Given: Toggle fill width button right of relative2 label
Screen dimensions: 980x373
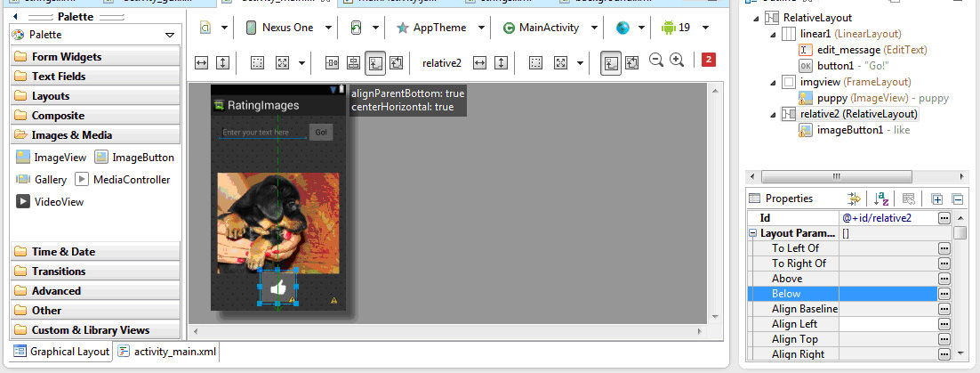Looking at the screenshot, I should [x=479, y=62].
